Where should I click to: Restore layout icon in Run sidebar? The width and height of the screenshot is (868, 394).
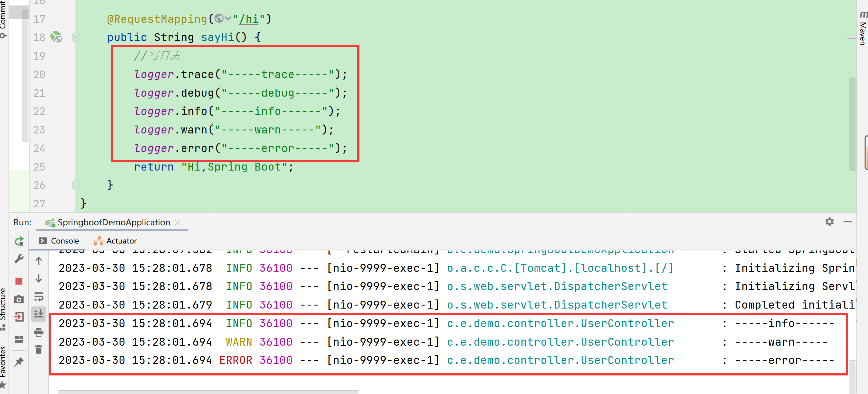point(19,339)
